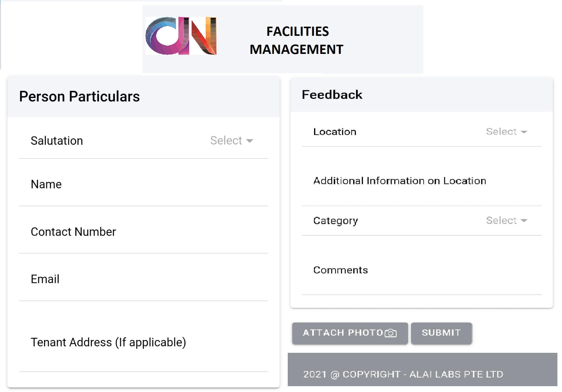Click the Alai Labs copyright footer text
The image size is (562, 392).
(x=403, y=374)
